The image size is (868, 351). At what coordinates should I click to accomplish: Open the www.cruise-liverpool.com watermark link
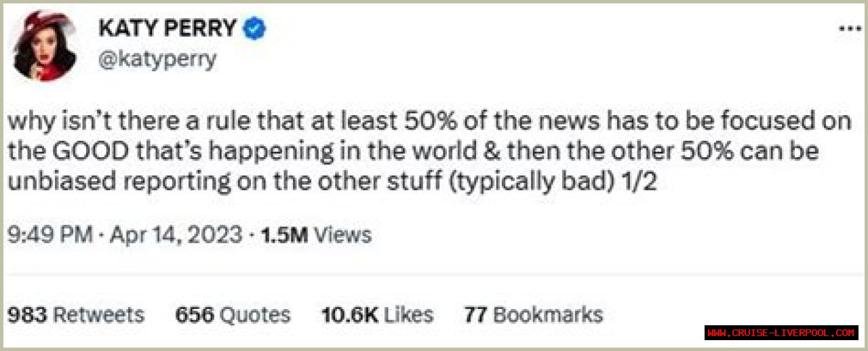click(x=781, y=333)
